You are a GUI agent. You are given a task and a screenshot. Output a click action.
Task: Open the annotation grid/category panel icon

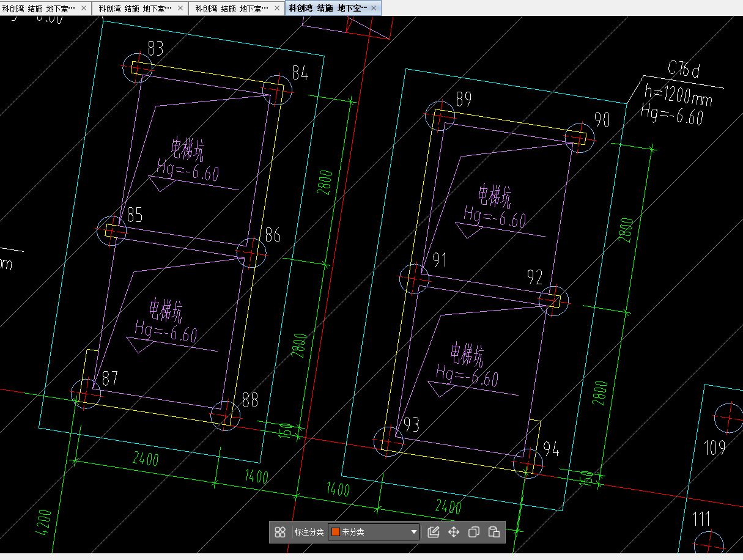tap(280, 532)
